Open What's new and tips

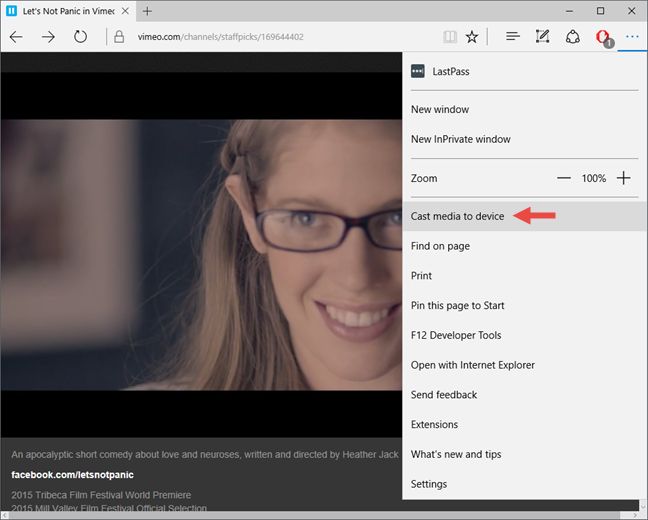pyautogui.click(x=524, y=454)
